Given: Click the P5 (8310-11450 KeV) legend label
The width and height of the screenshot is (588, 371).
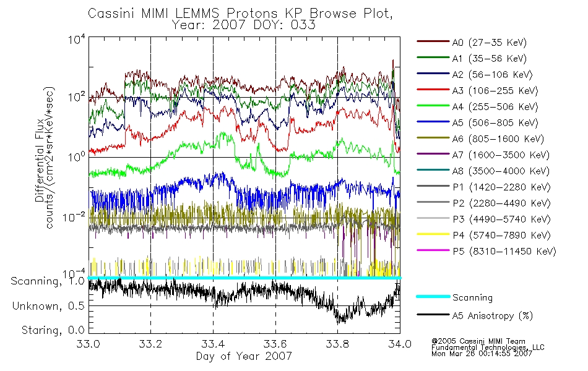Looking at the screenshot, I should (x=504, y=251).
